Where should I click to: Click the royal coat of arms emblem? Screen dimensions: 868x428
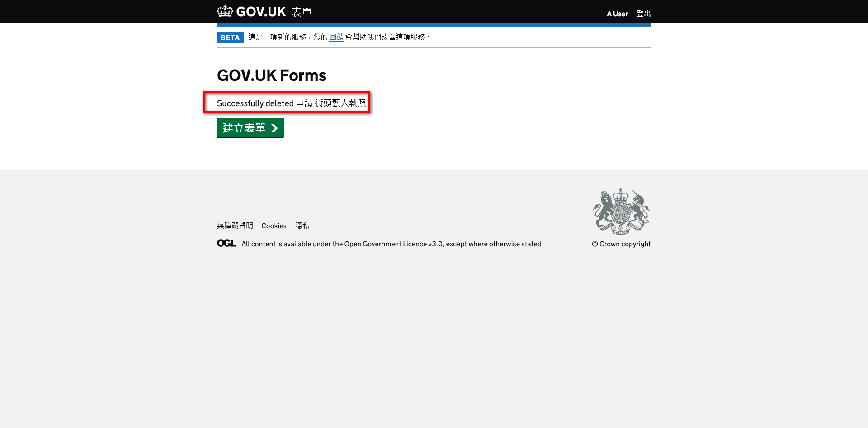coord(621,212)
